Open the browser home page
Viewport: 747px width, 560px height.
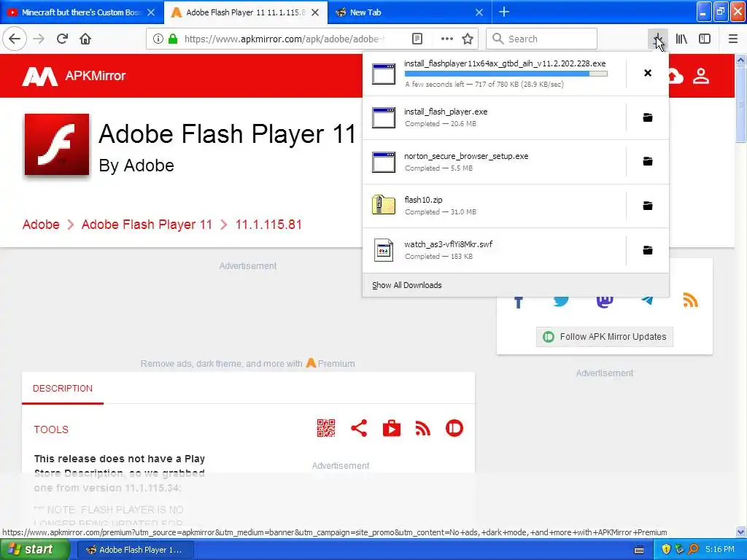(85, 39)
